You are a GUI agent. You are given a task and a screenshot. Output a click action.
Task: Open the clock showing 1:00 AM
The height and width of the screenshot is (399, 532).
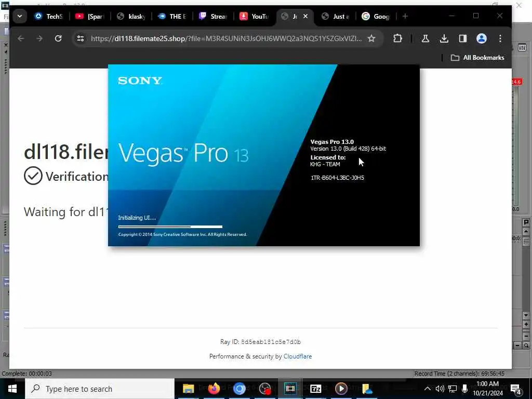(x=488, y=389)
